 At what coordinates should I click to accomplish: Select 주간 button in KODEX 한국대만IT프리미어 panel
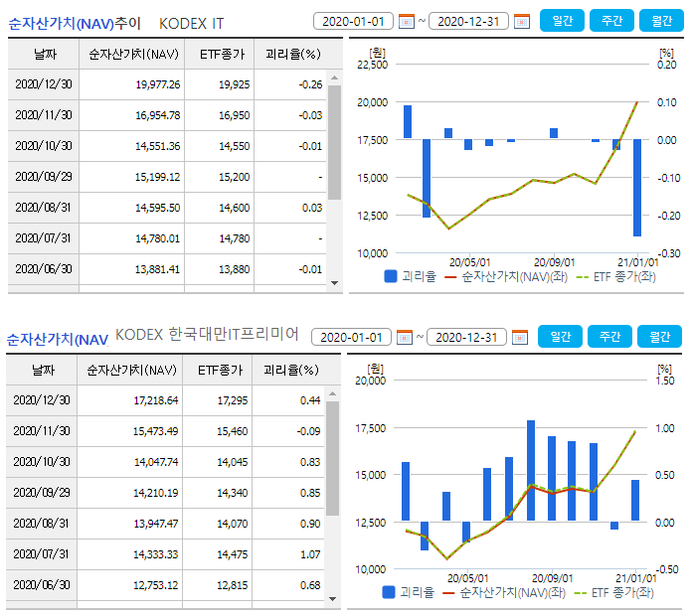click(609, 337)
